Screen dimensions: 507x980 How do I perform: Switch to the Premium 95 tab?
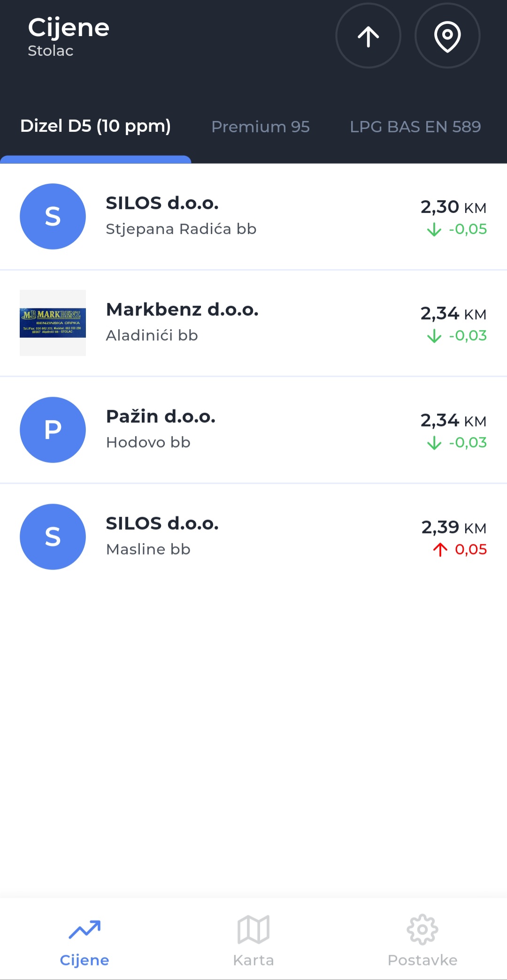(x=261, y=127)
